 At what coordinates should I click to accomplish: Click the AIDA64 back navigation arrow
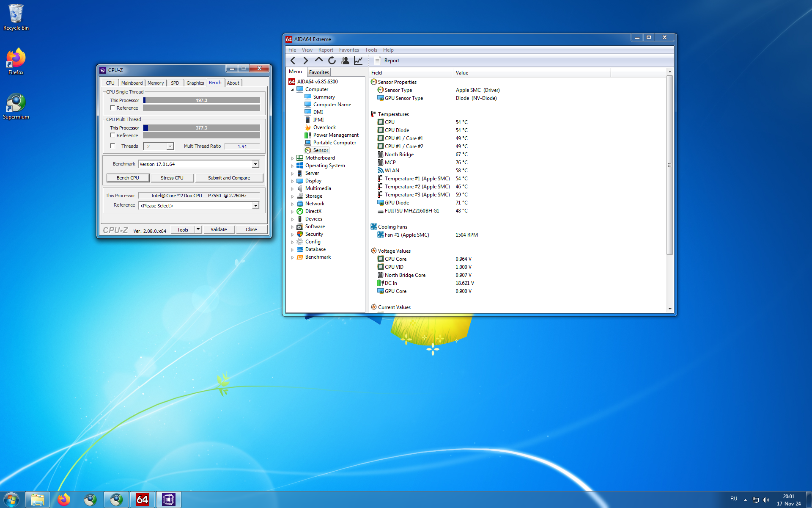point(293,61)
